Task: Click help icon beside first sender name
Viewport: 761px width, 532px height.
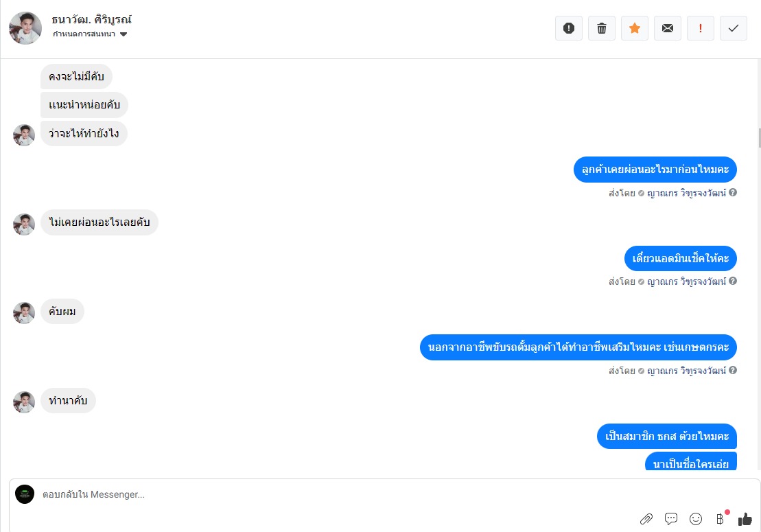Action: pyautogui.click(x=733, y=193)
